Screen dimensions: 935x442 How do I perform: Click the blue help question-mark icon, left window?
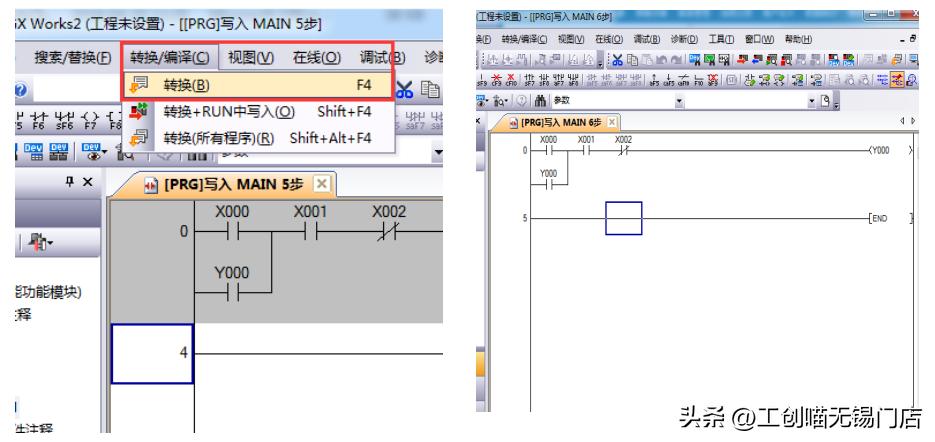click(20, 90)
